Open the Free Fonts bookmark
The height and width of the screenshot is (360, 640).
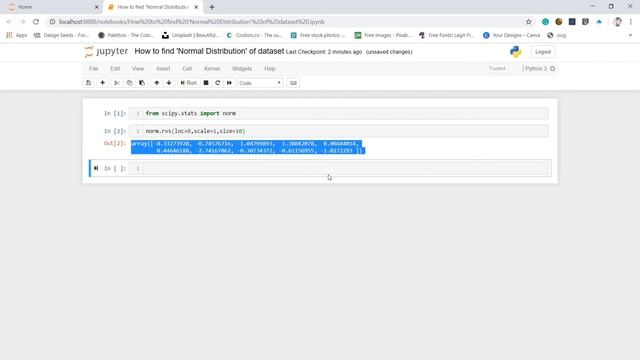pos(447,36)
